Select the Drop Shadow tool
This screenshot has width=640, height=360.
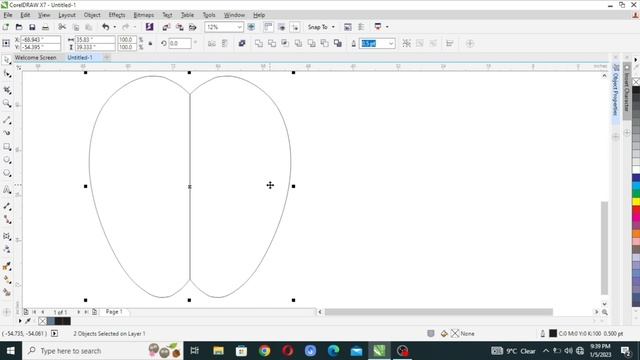(7, 236)
